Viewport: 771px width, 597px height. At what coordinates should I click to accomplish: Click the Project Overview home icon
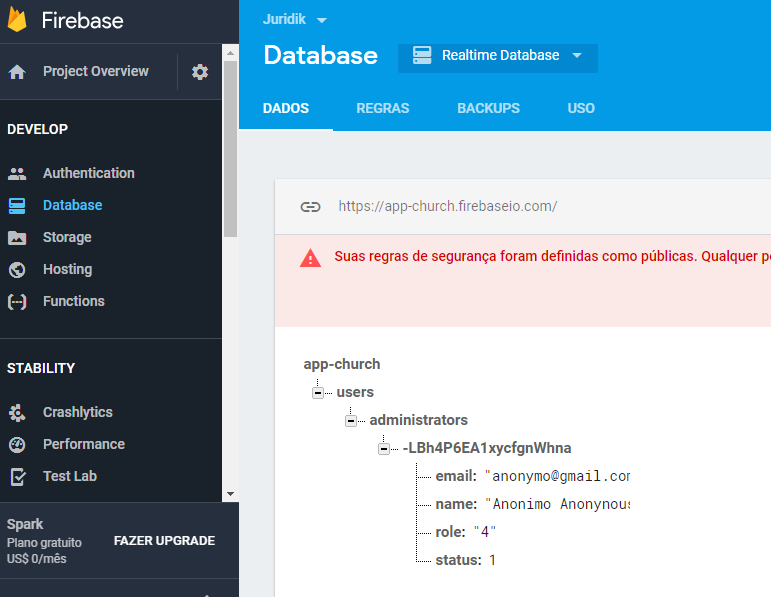click(17, 72)
